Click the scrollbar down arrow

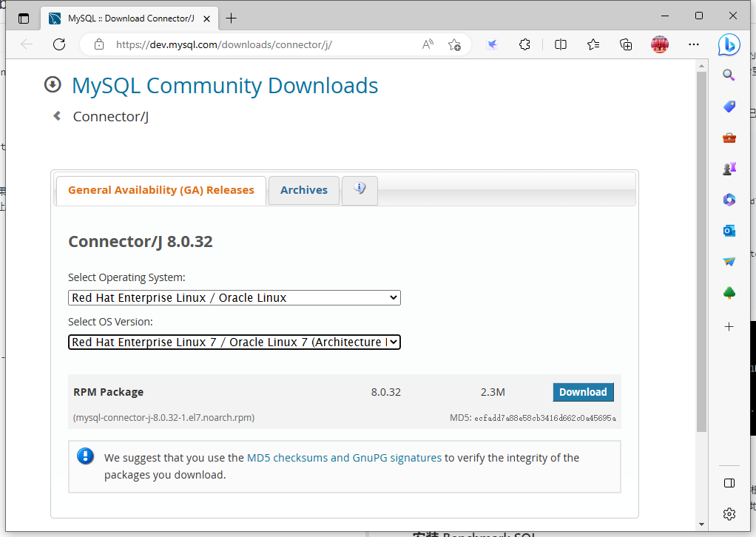pos(701,524)
